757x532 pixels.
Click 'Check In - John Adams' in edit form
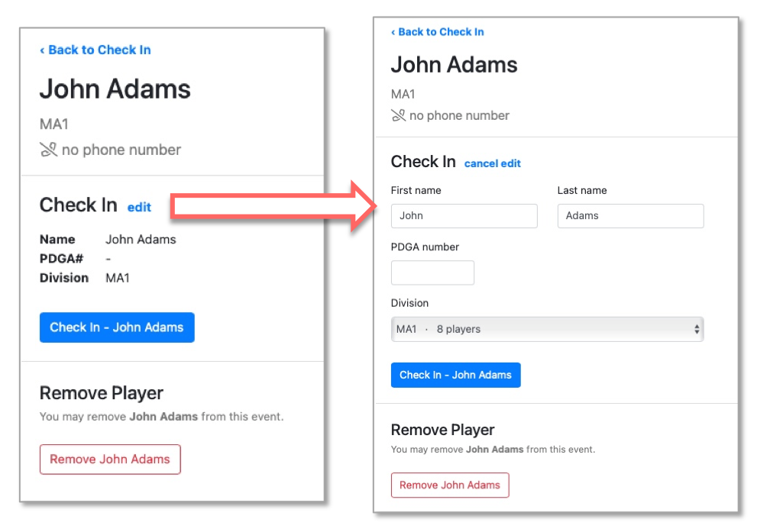pyautogui.click(x=456, y=375)
